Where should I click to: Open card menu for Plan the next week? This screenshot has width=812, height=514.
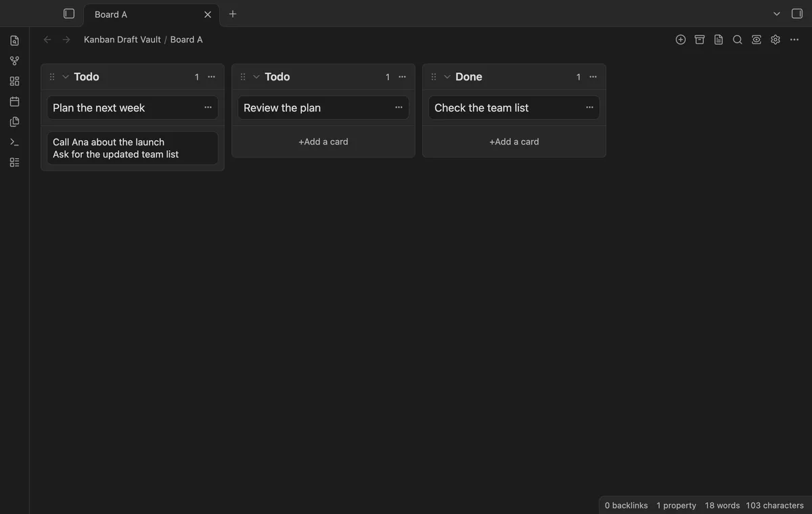tap(208, 108)
